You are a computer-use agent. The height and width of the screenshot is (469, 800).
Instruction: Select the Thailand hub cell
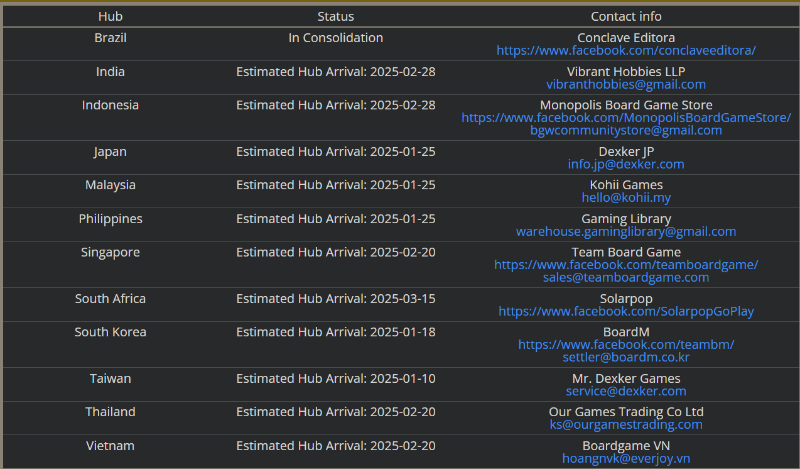tap(110, 412)
